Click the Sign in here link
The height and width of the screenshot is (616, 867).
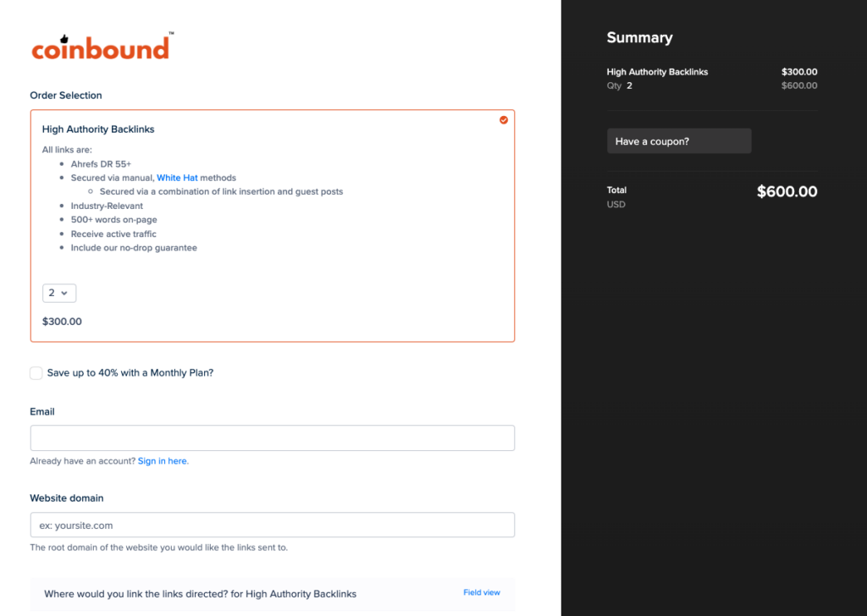163,461
